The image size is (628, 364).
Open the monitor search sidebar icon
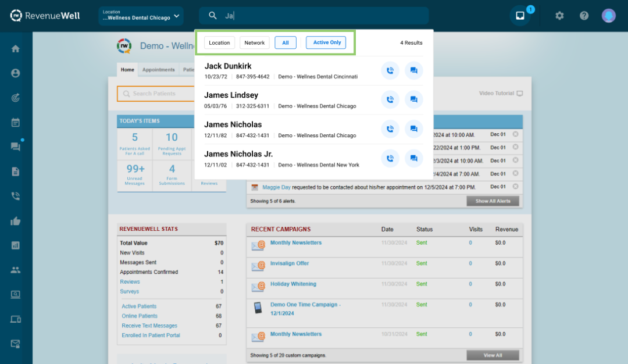(15, 295)
